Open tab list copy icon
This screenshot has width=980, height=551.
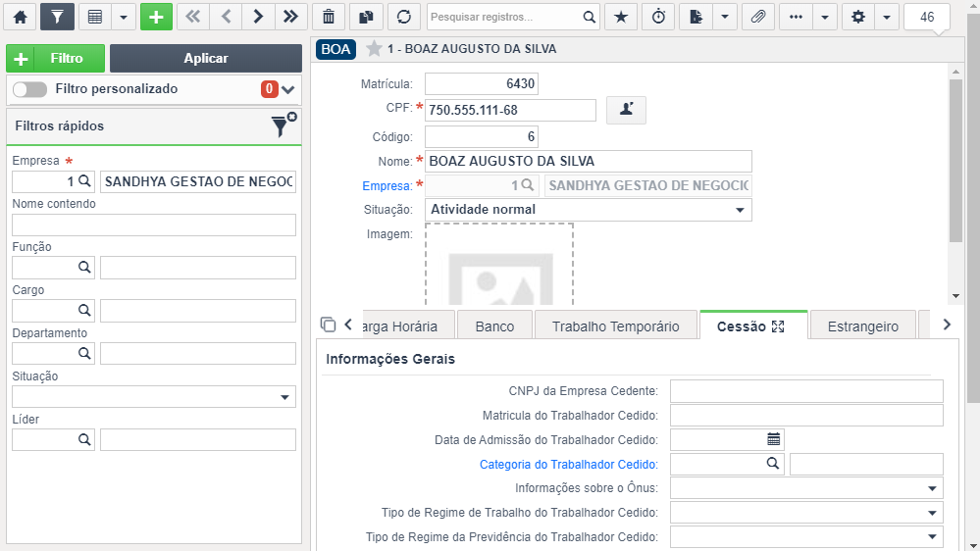point(328,325)
